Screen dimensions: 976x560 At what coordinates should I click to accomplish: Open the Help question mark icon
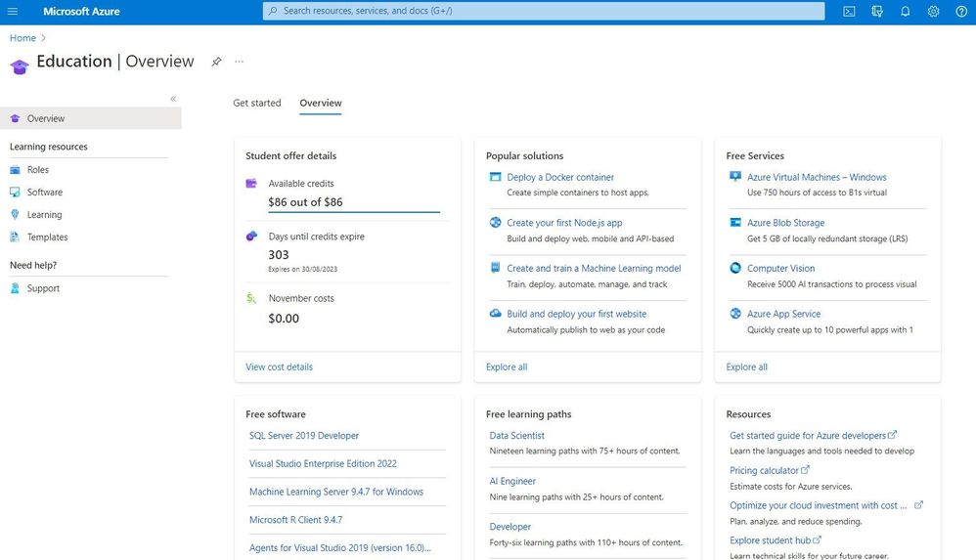click(961, 11)
